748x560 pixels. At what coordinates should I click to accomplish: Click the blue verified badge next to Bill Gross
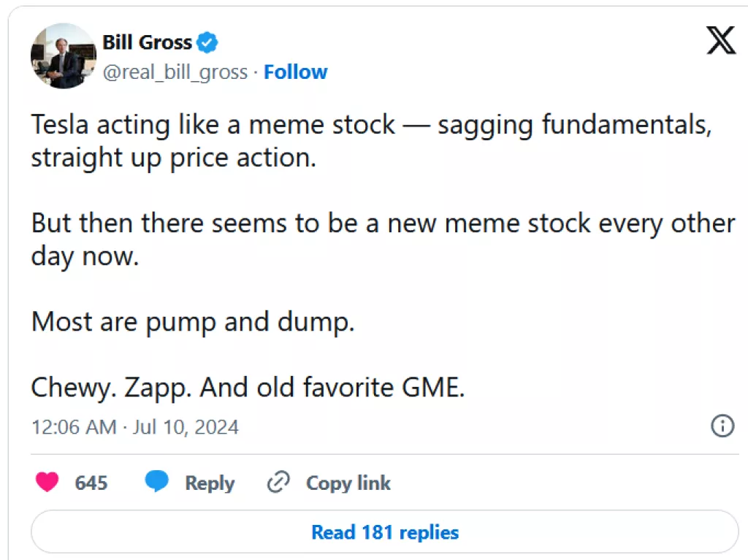207,42
